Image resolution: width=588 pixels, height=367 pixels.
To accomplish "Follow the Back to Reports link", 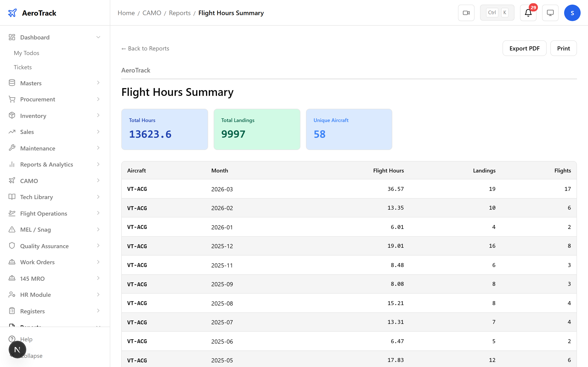I will click(x=145, y=48).
